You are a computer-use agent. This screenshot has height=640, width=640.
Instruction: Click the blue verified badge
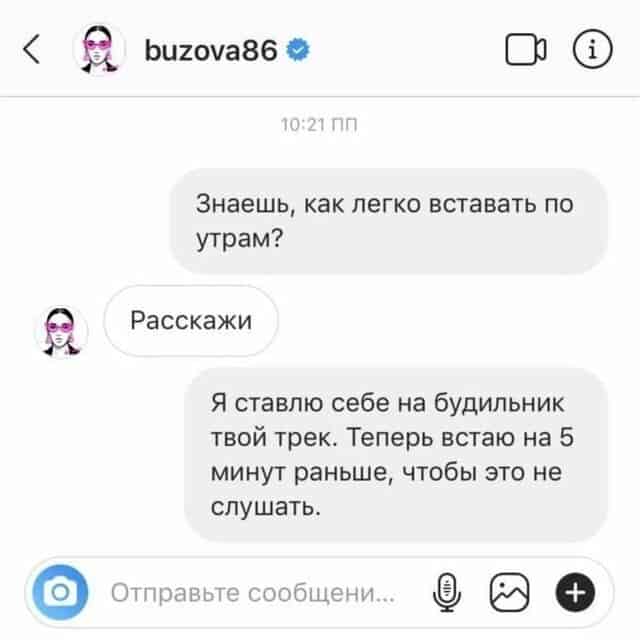[298, 50]
